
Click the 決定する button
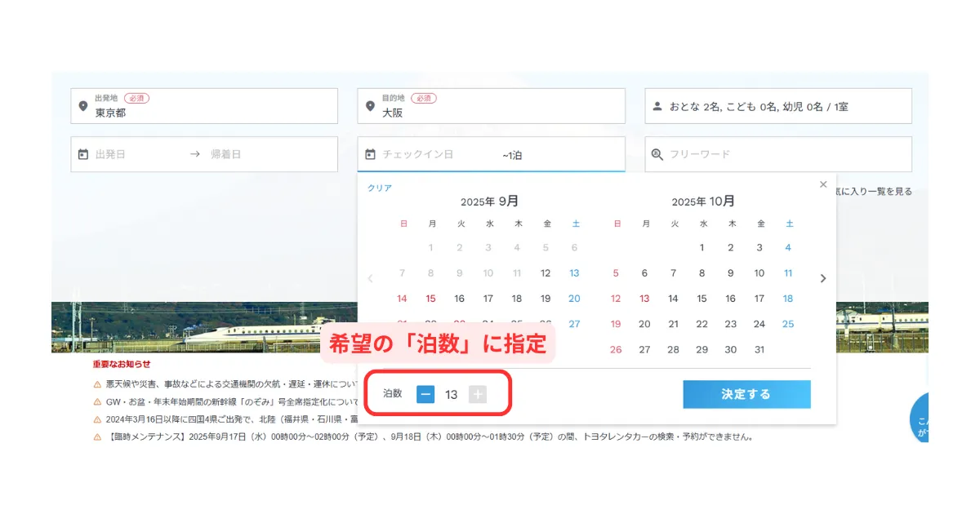[x=746, y=394]
